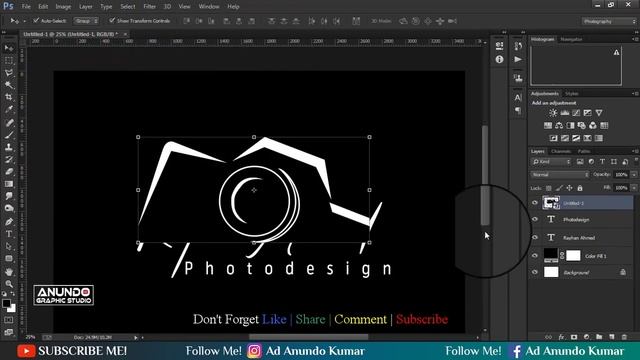This screenshot has height=360, width=640.
Task: Select the Hand tool
Action: pyautogui.click(x=9, y=271)
